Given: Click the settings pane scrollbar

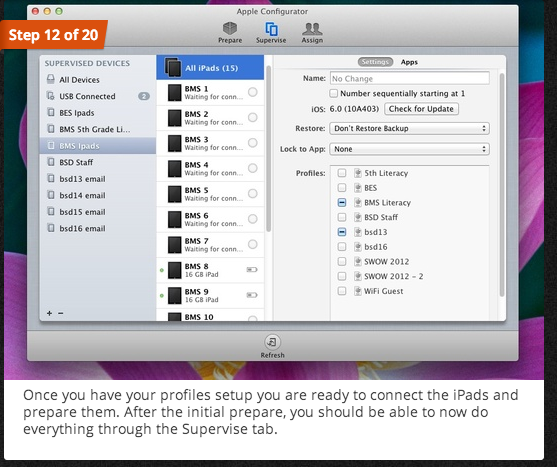Looking at the screenshot, I should 502,185.
